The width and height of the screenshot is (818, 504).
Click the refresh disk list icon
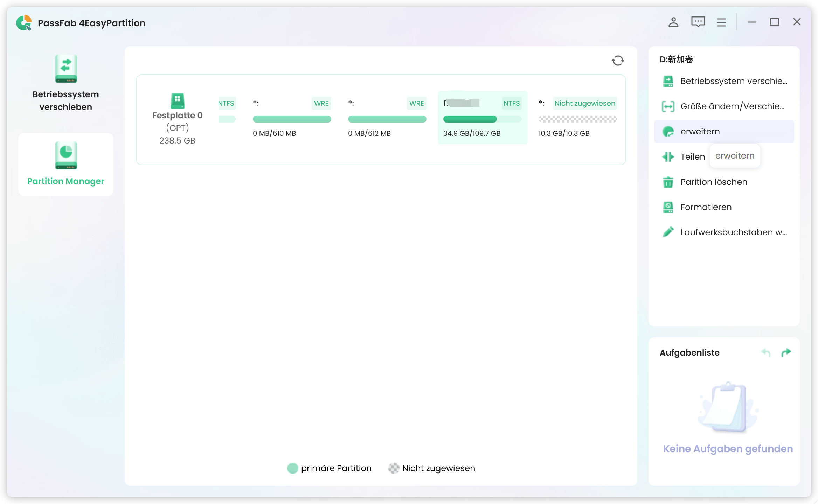tap(618, 61)
